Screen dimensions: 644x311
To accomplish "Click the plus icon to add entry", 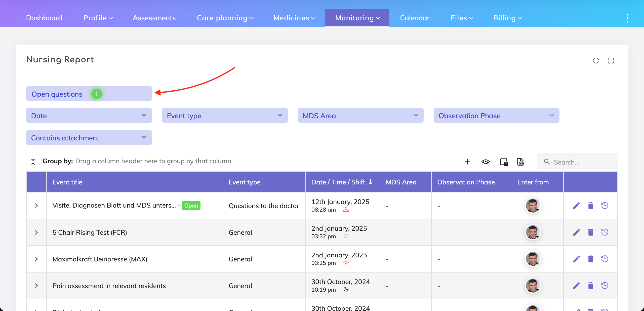I will tap(467, 162).
